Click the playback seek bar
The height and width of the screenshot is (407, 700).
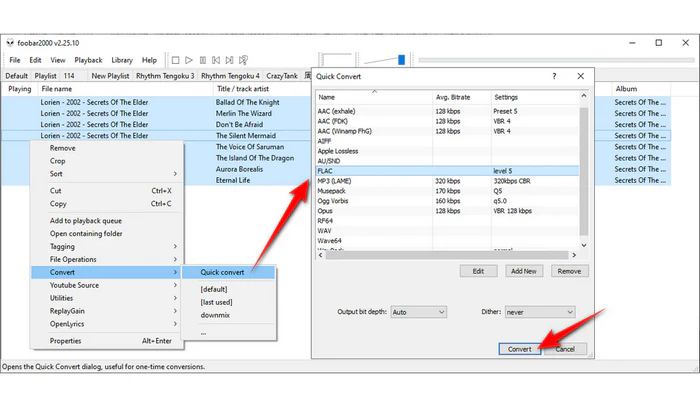pyautogui.click(x=556, y=60)
